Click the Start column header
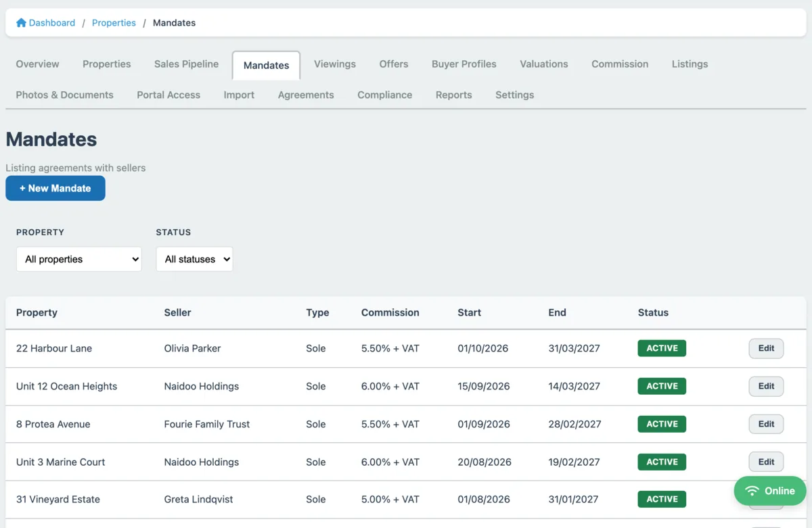This screenshot has width=812, height=528. pyautogui.click(x=470, y=313)
